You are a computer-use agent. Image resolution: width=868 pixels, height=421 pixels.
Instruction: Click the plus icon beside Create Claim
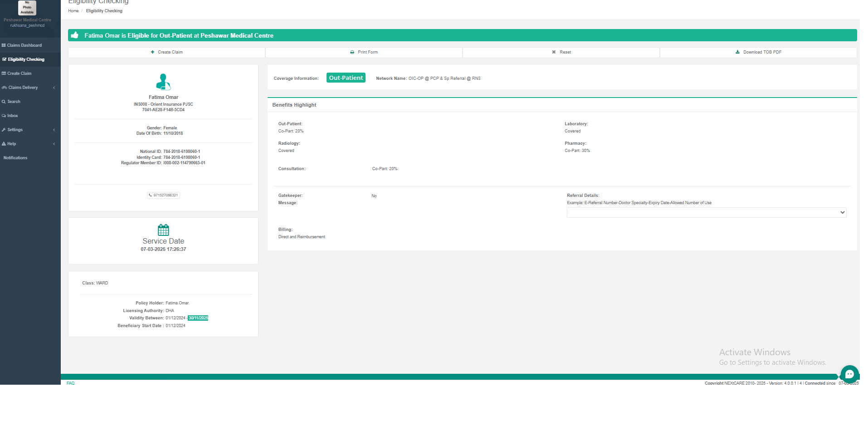coord(153,52)
